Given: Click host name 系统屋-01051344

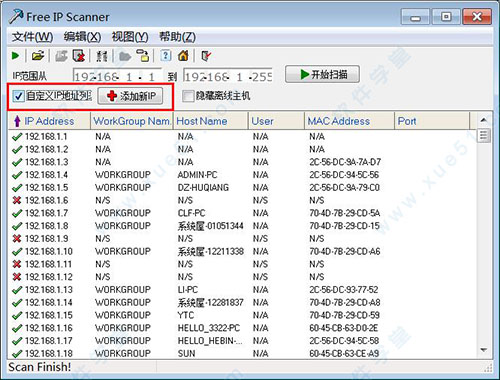Looking at the screenshot, I should [x=210, y=226].
